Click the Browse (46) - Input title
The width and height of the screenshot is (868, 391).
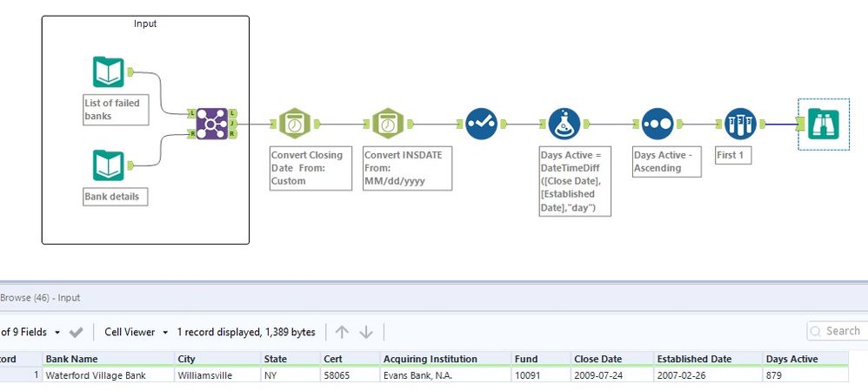tap(40, 298)
